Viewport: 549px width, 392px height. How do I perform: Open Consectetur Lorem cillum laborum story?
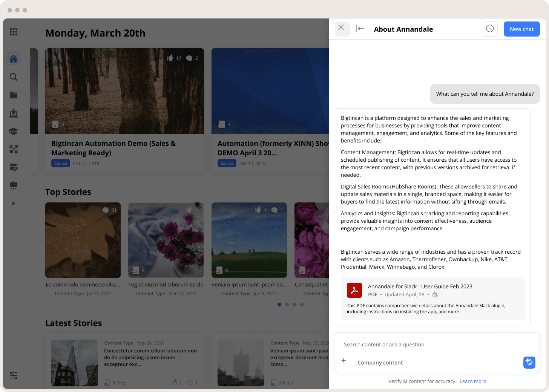pos(150,357)
